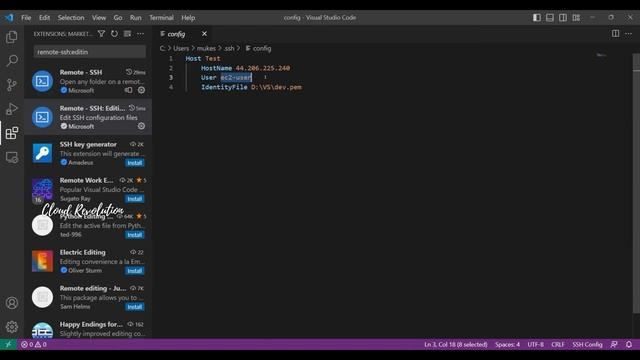Click Users in the breadcrumb path
Screen dimensions: 640x360
(x=181, y=48)
